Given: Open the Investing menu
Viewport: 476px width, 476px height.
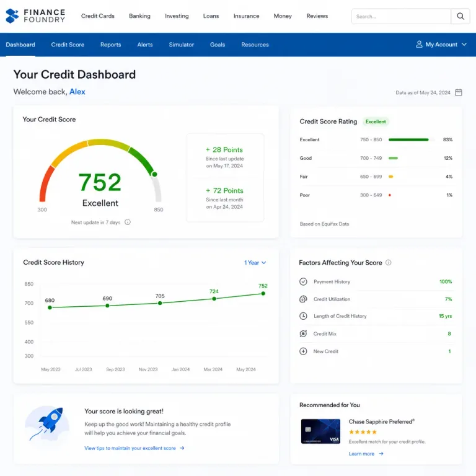Looking at the screenshot, I should pos(177,15).
